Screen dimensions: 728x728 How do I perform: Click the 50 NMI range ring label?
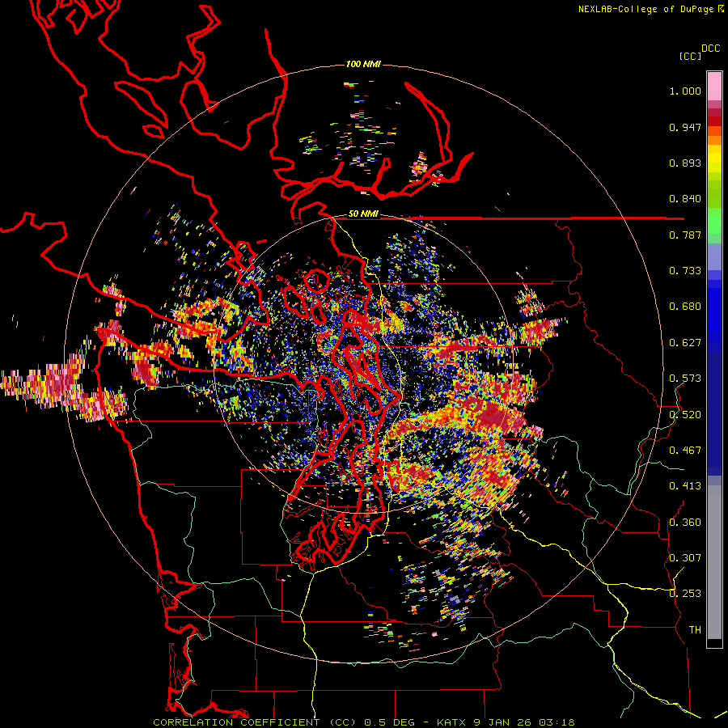[x=363, y=214]
